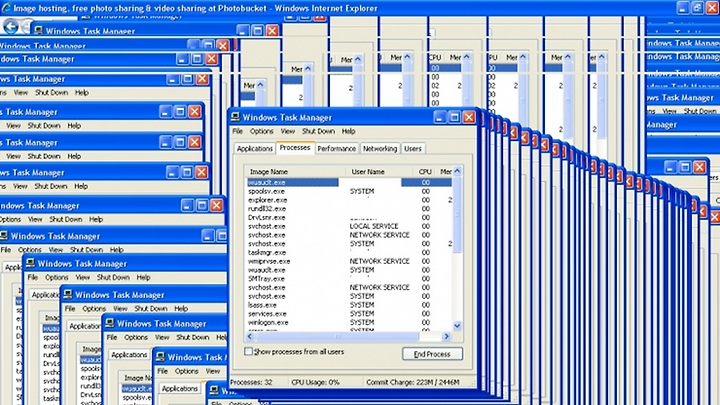The height and width of the screenshot is (405, 720).
Task: Sort processes by User Name column header
Action: (379, 172)
